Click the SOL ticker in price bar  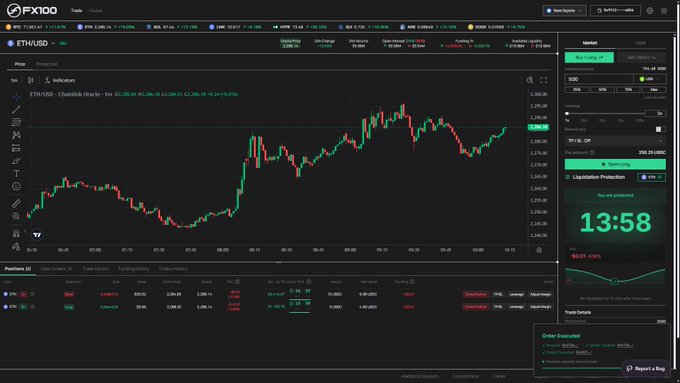172,27
